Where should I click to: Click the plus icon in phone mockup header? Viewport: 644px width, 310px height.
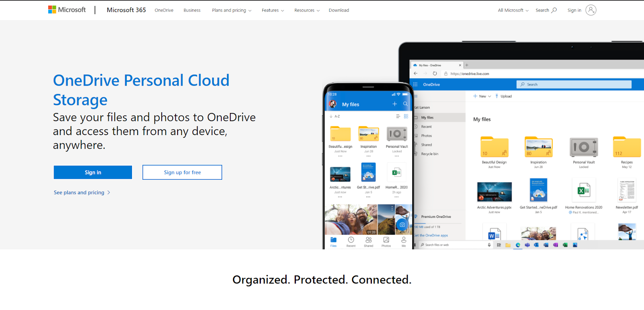click(395, 104)
